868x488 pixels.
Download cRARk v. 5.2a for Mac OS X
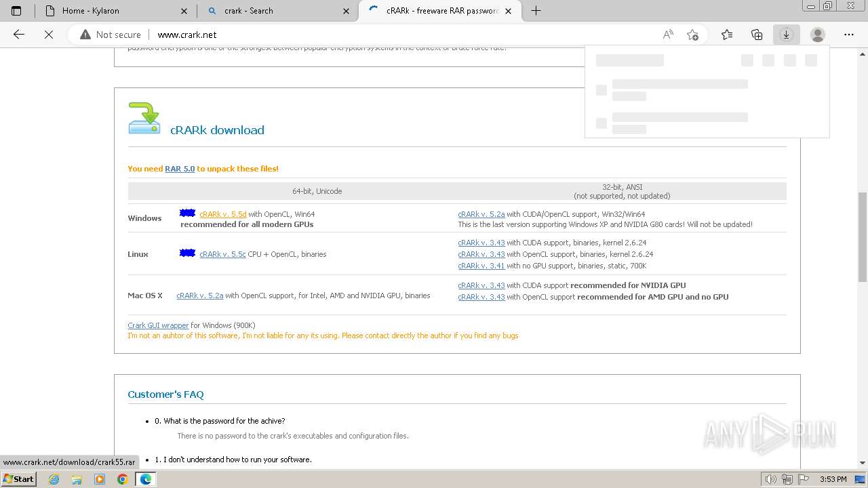(x=200, y=296)
